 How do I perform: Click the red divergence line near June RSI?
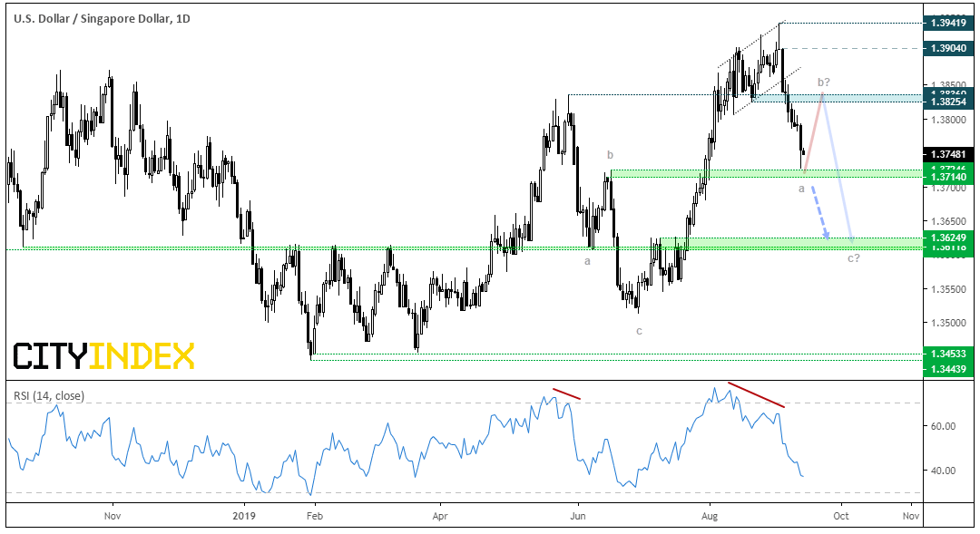point(567,394)
